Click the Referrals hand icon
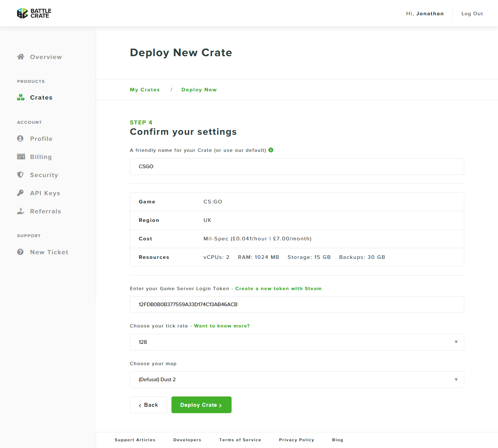498x448 pixels. point(21,211)
